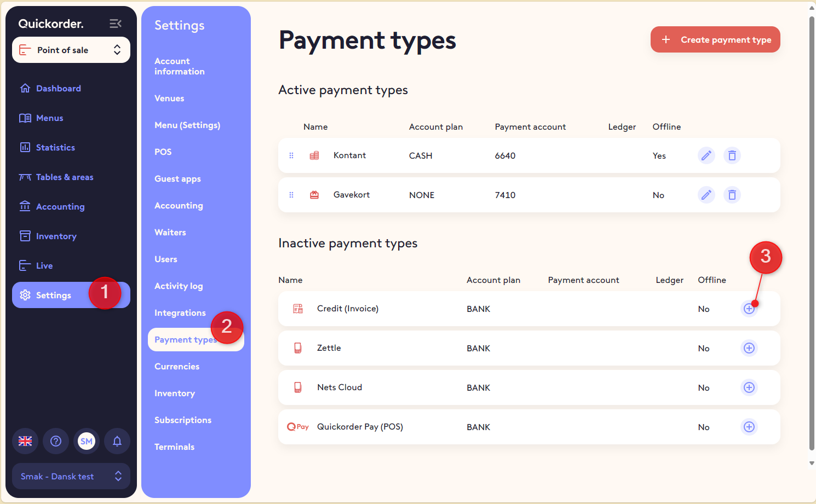Image resolution: width=816 pixels, height=504 pixels.
Task: Open Currencies settings
Action: point(177,367)
